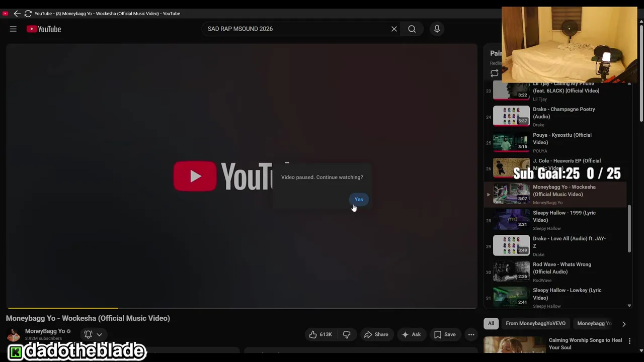Select Pouya - Kysostfu playlist title
This screenshot has height=362, width=644.
[562, 139]
